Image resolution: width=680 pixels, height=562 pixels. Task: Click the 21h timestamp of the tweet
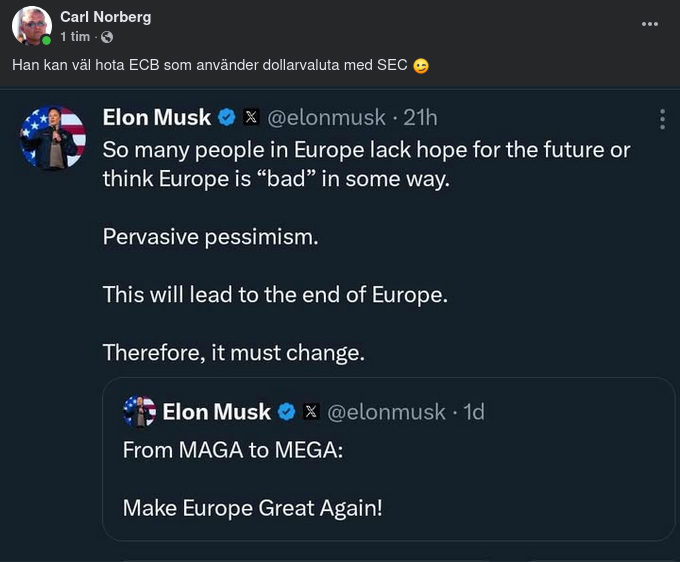pos(420,117)
